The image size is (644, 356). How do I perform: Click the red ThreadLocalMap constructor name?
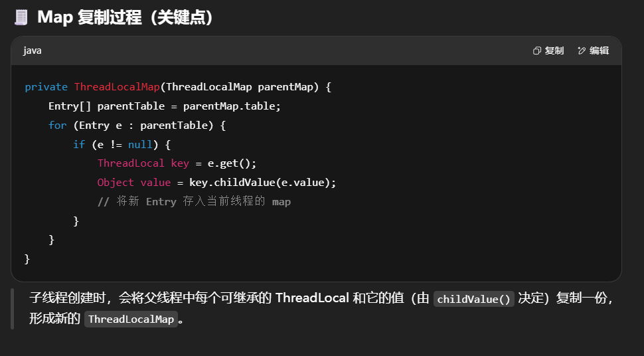tap(117, 87)
